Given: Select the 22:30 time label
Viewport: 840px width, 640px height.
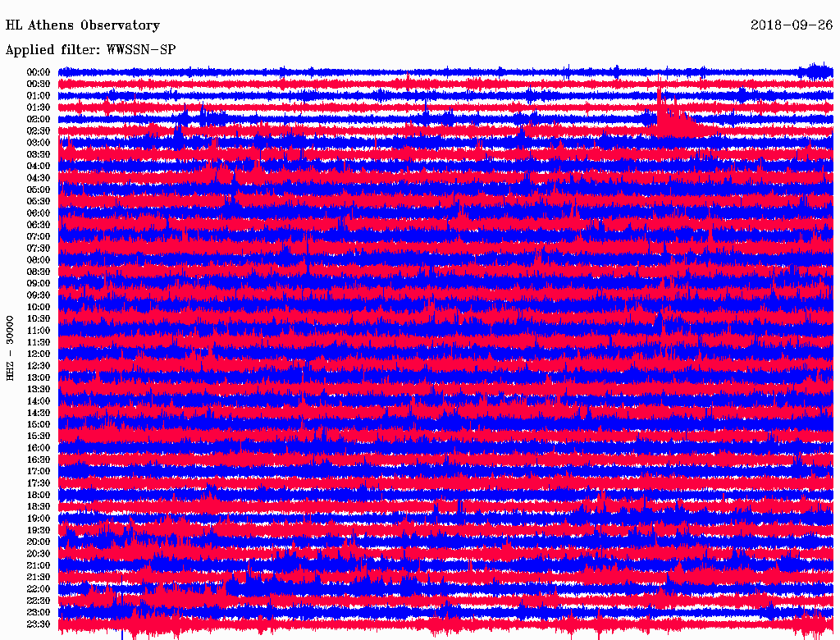Looking at the screenshot, I should pyautogui.click(x=39, y=601).
